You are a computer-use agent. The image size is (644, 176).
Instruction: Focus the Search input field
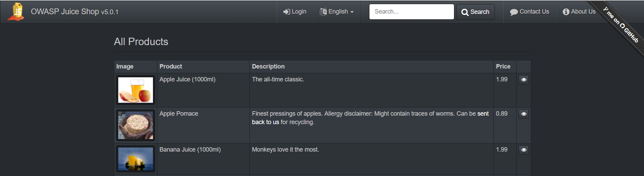[411, 12]
